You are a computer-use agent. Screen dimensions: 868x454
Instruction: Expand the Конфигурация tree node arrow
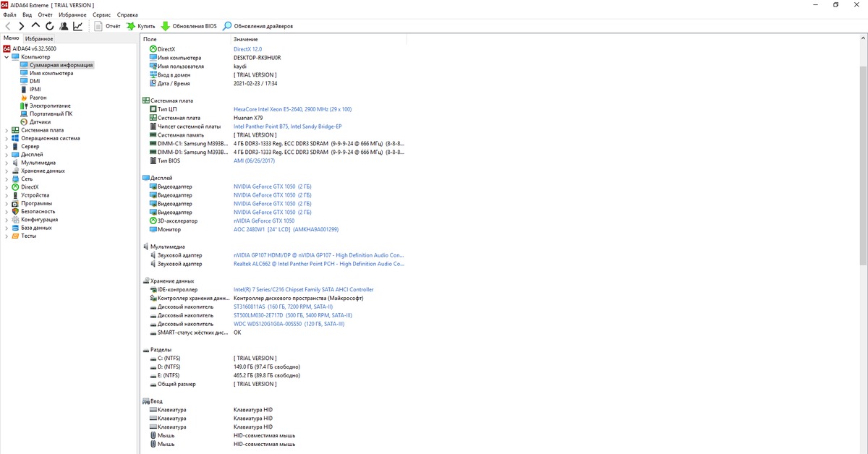click(7, 220)
